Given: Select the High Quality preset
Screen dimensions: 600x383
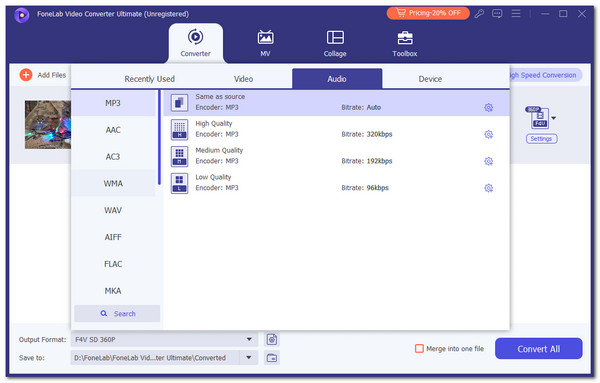Looking at the screenshot, I should (x=336, y=129).
